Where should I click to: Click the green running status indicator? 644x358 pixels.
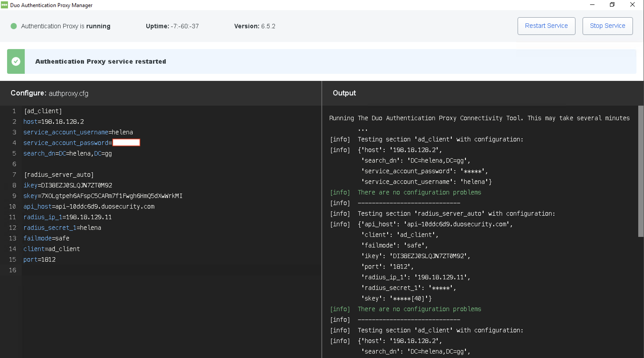(14, 26)
